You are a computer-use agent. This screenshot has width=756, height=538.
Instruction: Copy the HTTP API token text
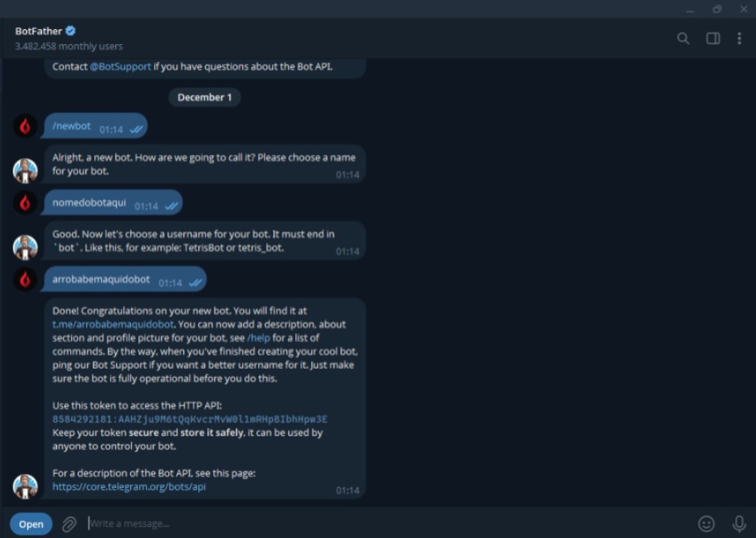[x=190, y=419]
